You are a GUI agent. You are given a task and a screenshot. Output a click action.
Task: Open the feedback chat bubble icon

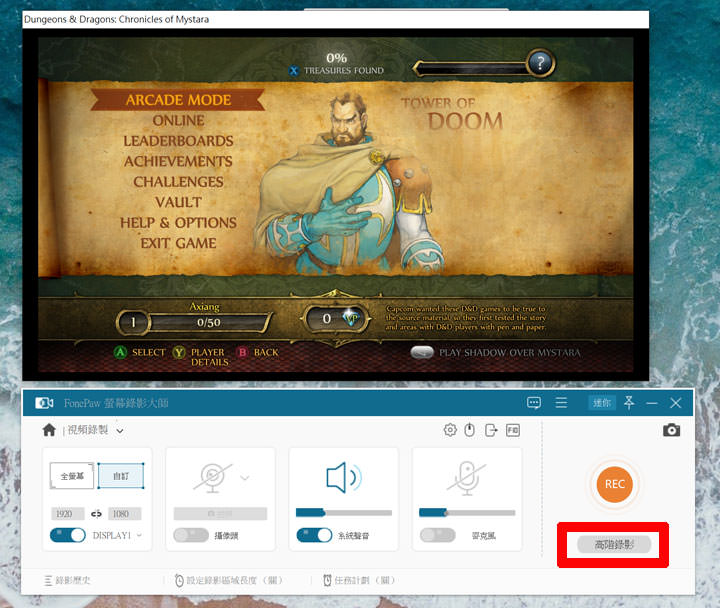534,403
